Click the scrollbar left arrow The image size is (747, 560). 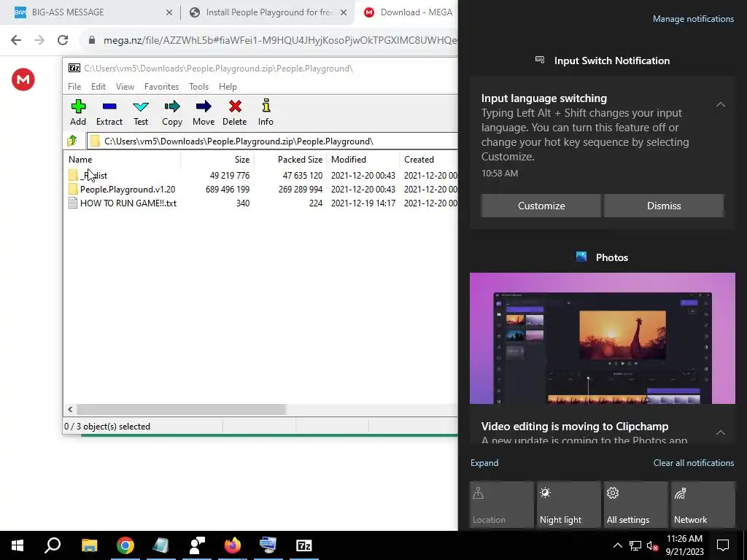click(71, 410)
